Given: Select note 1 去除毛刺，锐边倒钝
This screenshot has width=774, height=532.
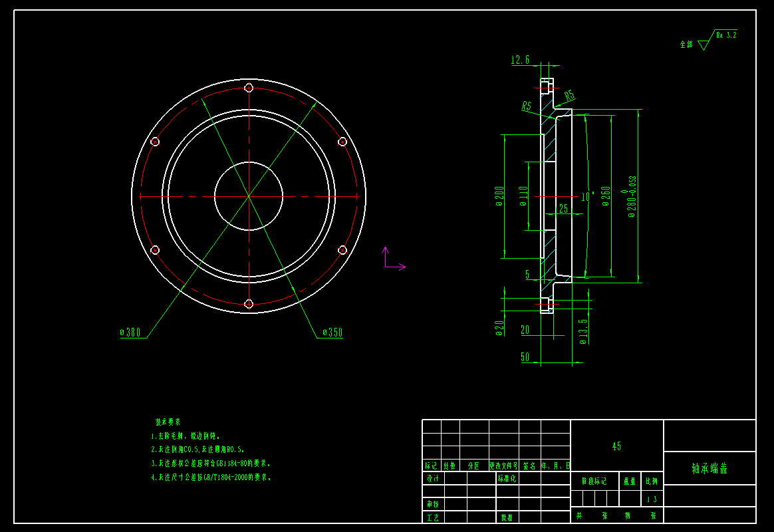Looking at the screenshot, I should [186, 436].
